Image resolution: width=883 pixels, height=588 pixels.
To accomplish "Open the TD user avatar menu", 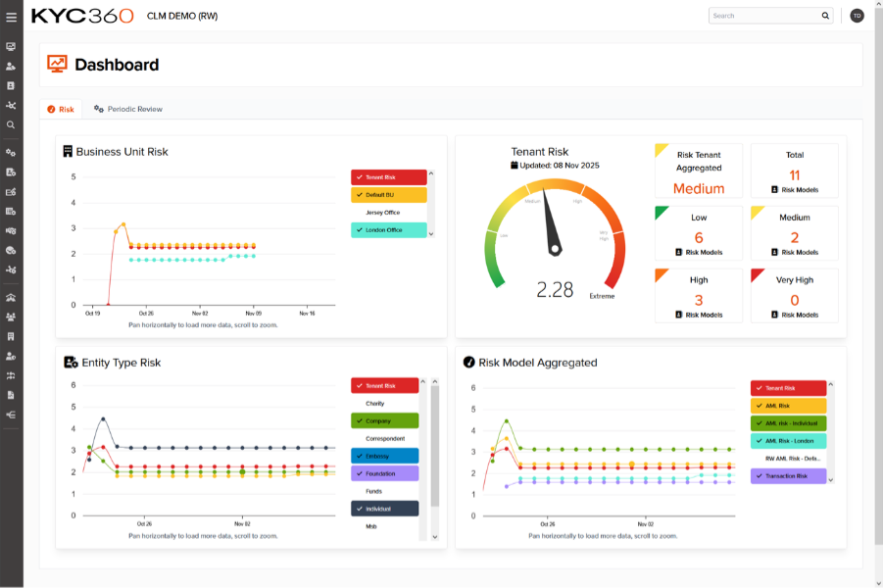I will click(x=857, y=16).
